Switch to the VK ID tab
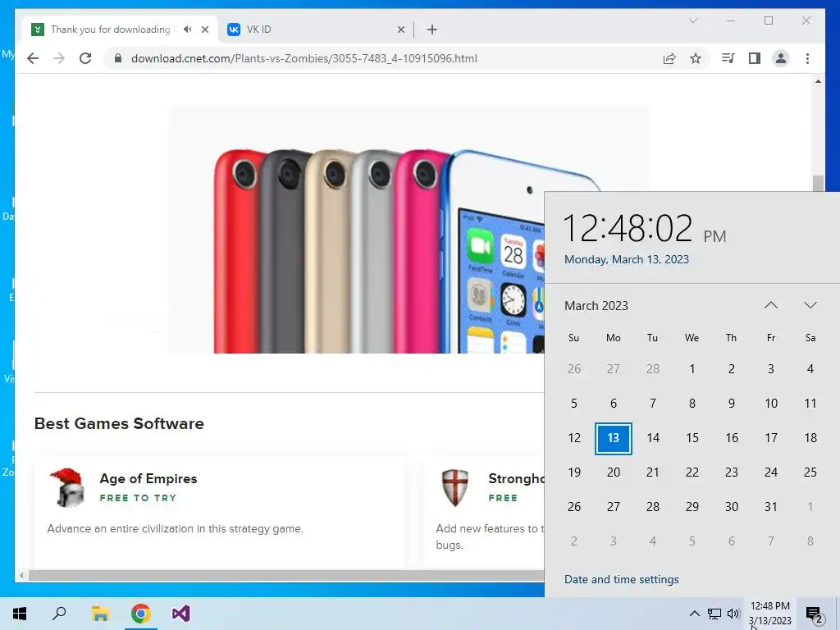 [316, 30]
